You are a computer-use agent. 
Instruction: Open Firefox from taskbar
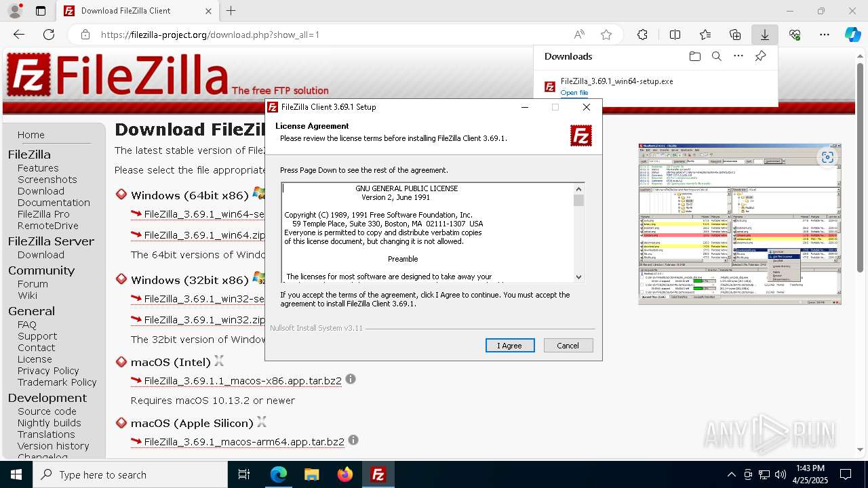click(345, 474)
